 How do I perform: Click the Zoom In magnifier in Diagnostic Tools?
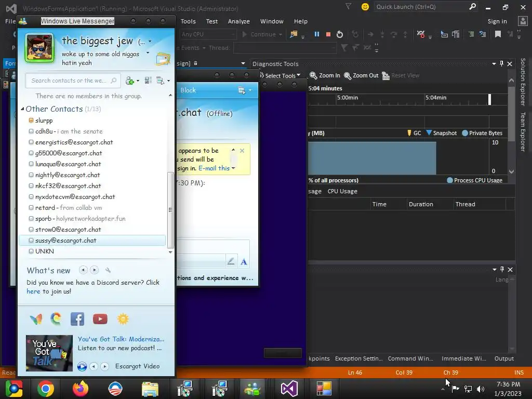325,75
